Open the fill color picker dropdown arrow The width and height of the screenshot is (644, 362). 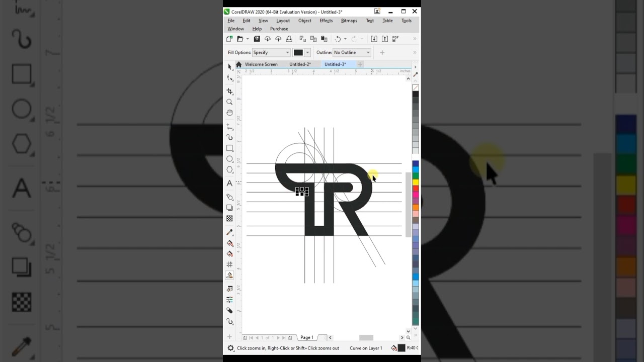click(307, 52)
